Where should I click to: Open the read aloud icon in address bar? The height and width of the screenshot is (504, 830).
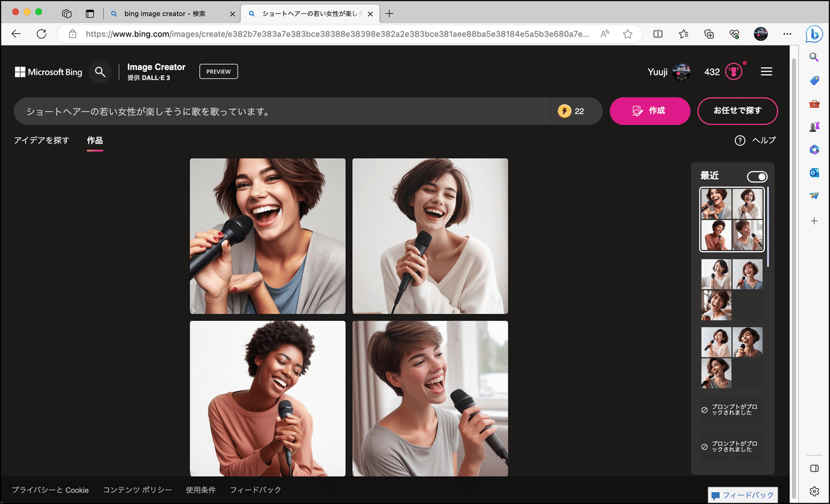(605, 34)
